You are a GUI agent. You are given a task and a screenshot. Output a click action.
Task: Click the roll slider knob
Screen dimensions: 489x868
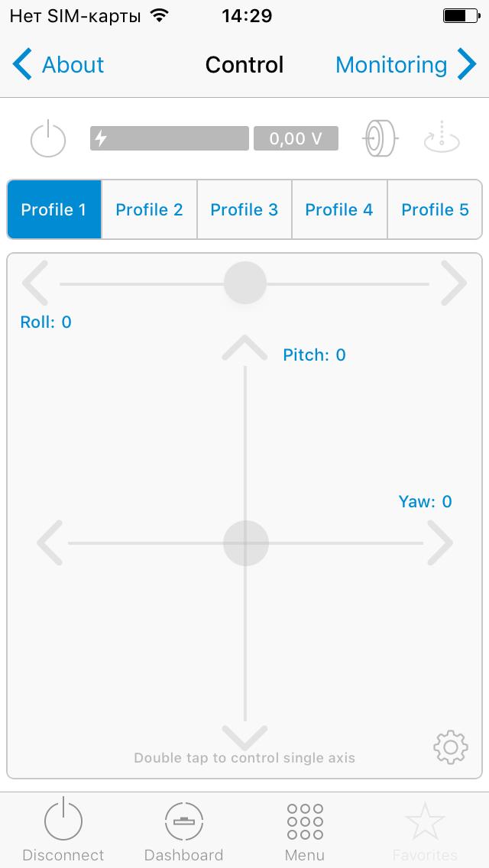point(244,283)
